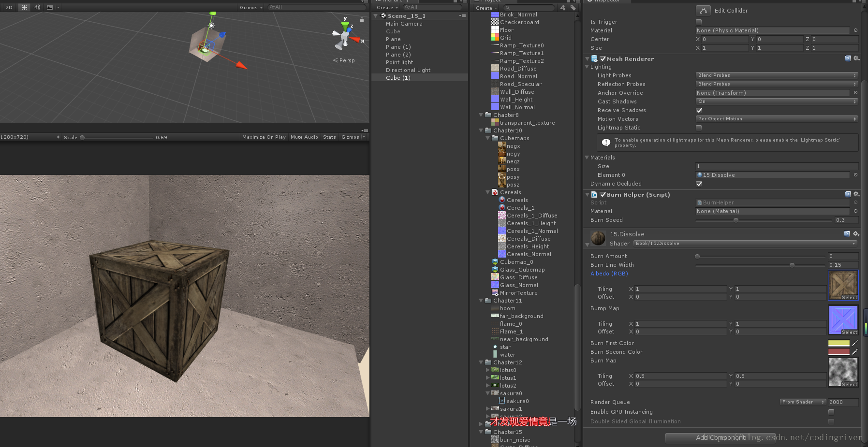Open the Game view Gizmos menu

[353, 137]
